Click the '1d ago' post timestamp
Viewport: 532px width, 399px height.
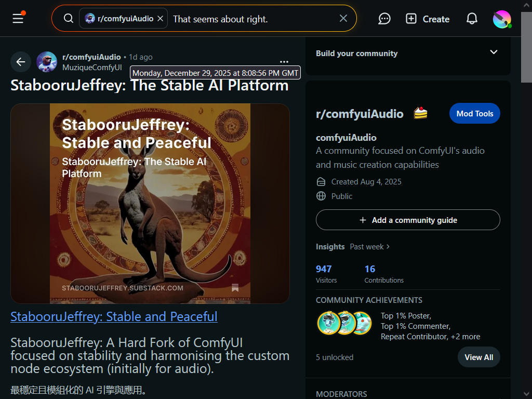pyautogui.click(x=140, y=57)
